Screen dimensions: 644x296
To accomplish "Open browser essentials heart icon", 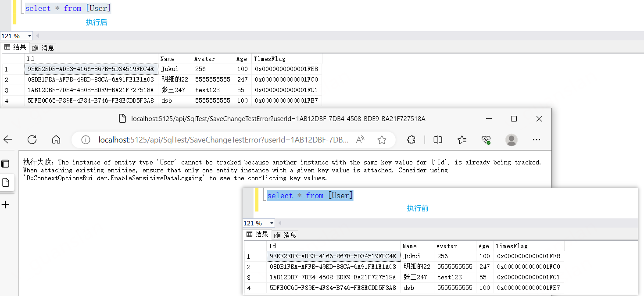I will pos(486,140).
